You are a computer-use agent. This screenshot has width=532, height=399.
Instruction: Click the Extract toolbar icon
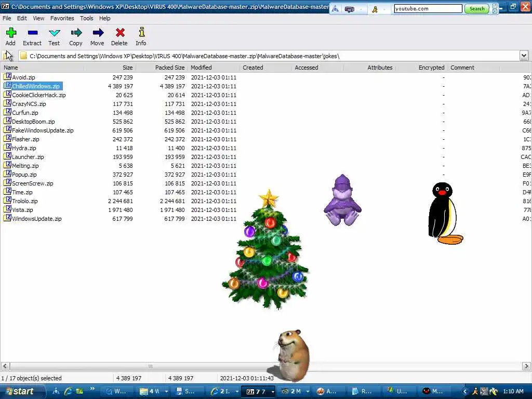point(33,33)
